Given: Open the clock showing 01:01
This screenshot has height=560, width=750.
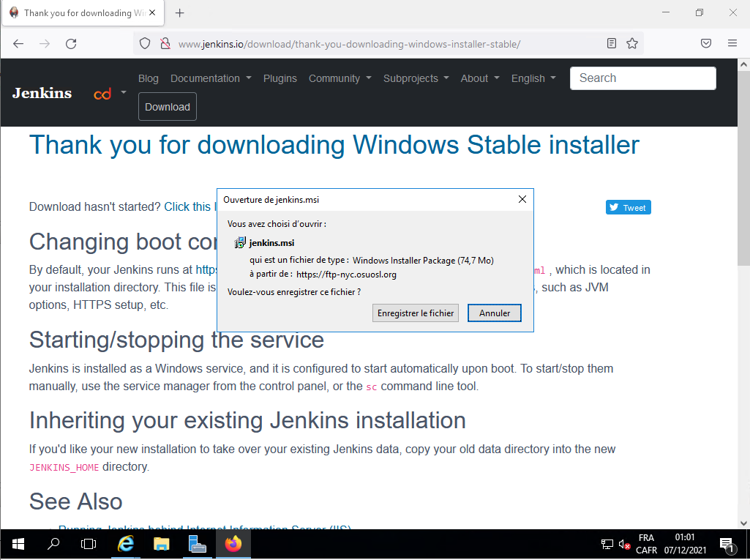Looking at the screenshot, I should pyautogui.click(x=685, y=544).
